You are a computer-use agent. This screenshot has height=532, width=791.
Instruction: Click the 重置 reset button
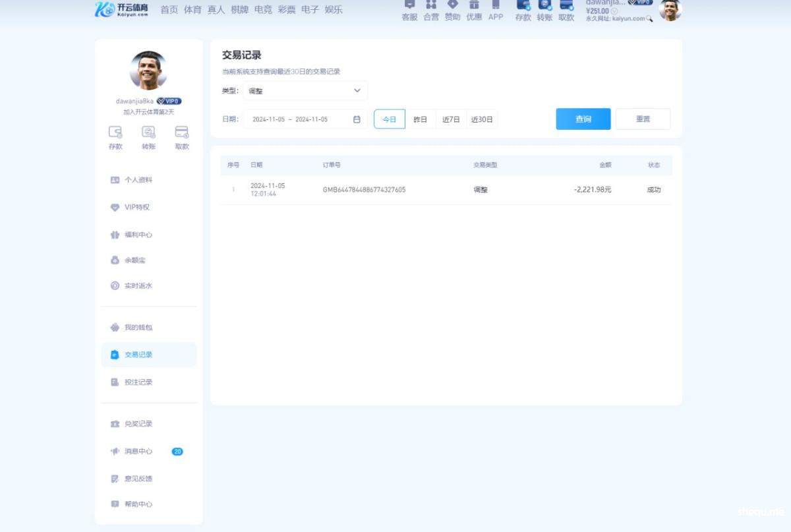click(643, 119)
